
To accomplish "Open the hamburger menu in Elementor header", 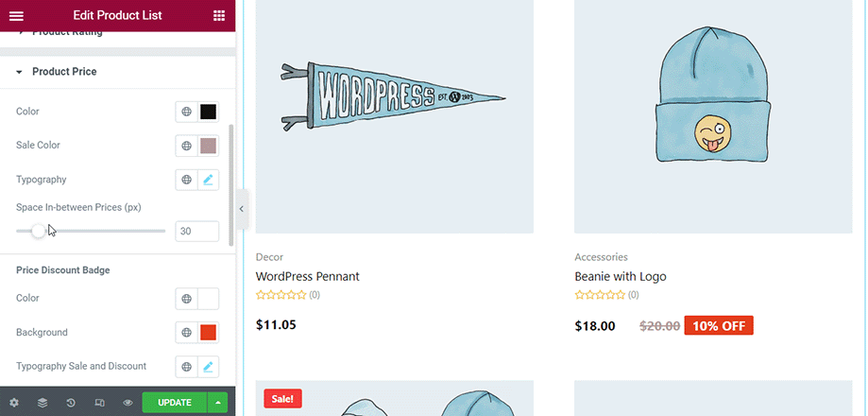I will point(17,15).
